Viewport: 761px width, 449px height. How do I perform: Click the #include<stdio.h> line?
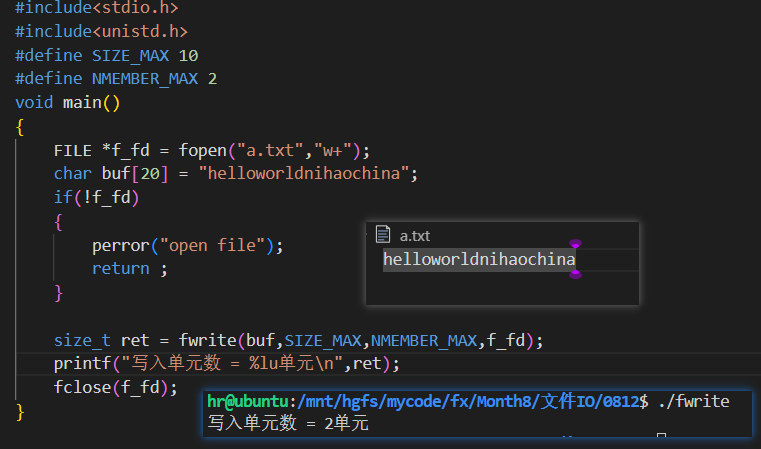[97, 7]
